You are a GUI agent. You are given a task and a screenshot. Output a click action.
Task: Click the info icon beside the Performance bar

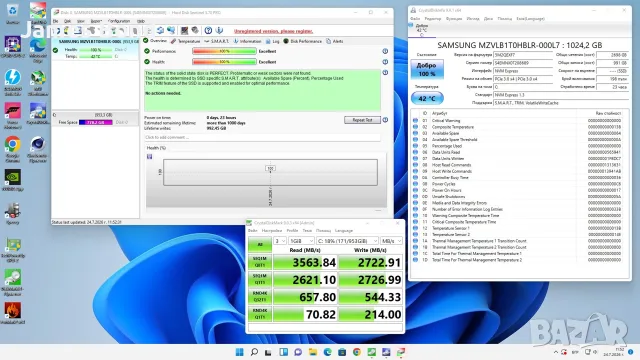tap(385, 51)
